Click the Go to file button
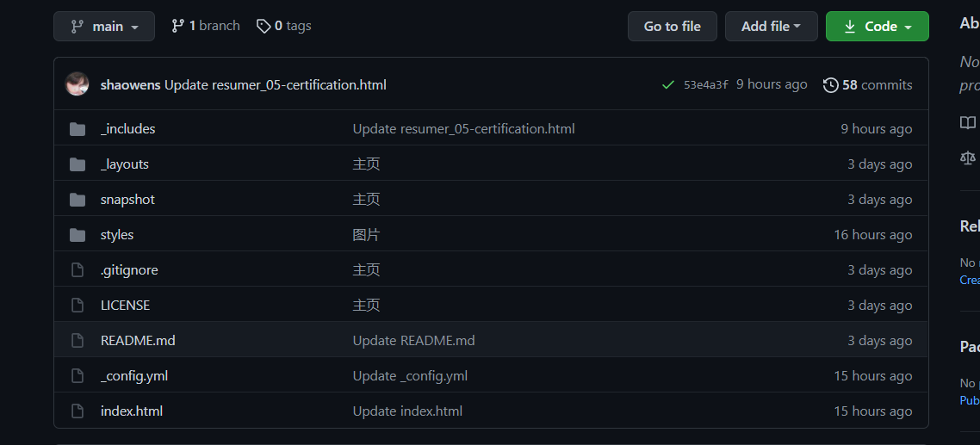The image size is (980, 445). coord(672,26)
